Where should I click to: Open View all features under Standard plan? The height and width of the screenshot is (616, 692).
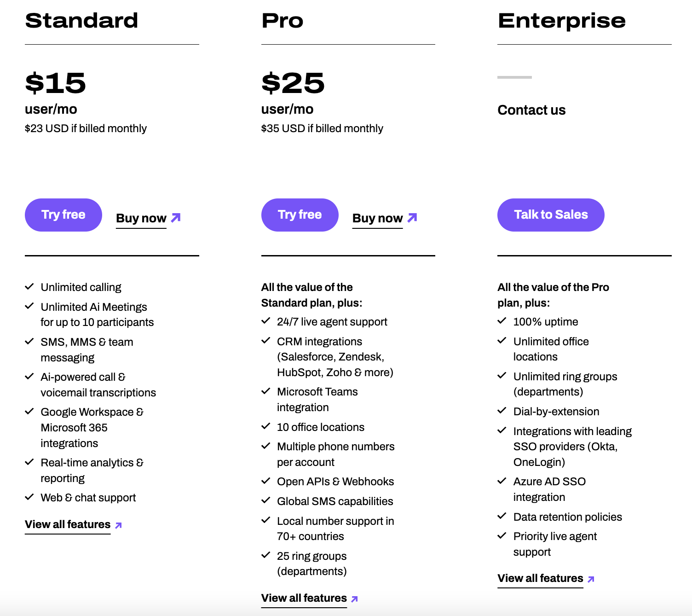coord(68,524)
